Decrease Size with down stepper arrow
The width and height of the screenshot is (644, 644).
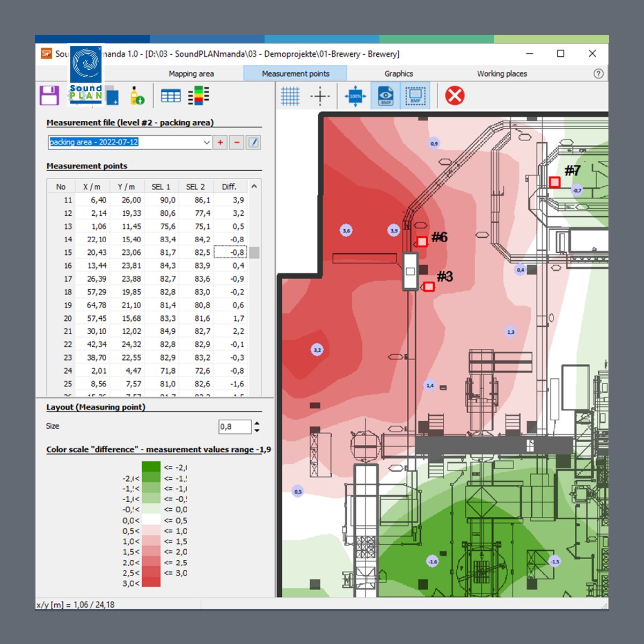257,430
